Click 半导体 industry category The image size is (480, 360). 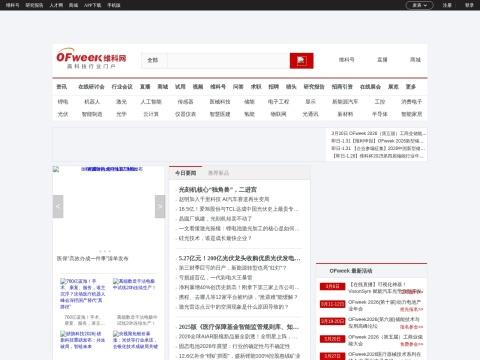[380, 114]
